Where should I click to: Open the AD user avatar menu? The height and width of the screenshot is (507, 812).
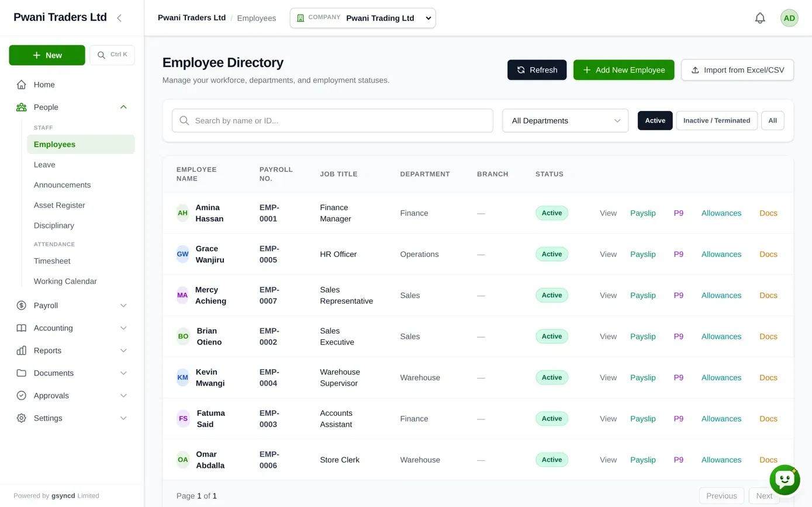[789, 18]
